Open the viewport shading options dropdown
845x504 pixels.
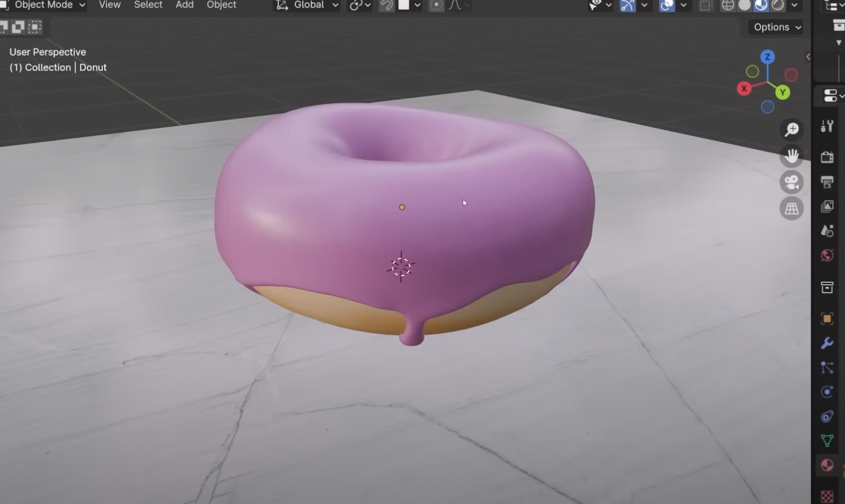794,5
